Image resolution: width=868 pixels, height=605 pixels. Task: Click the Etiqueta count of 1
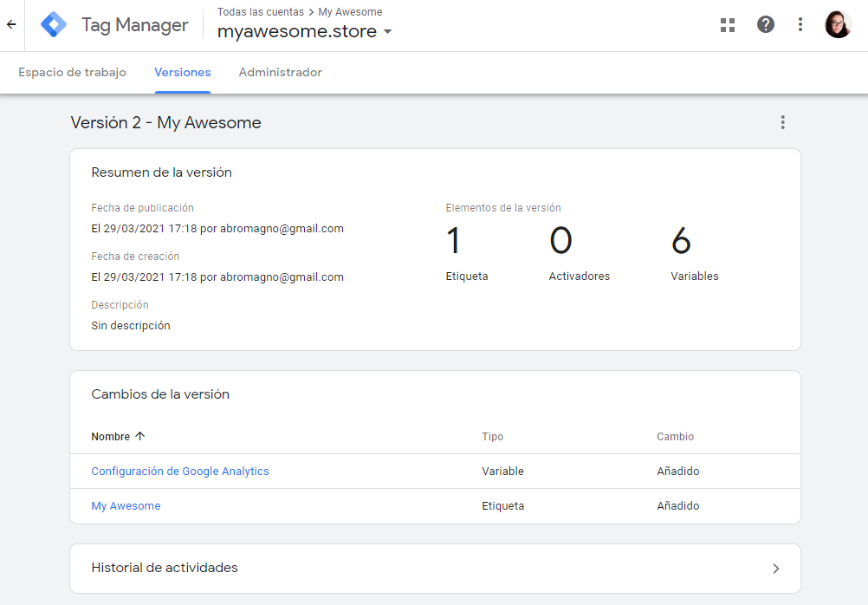[453, 240]
